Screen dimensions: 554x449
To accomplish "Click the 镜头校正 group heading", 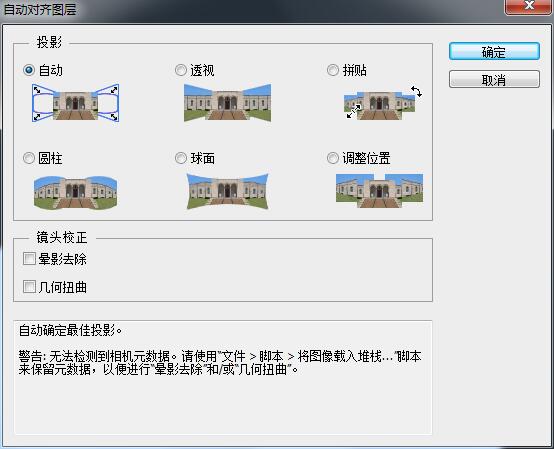I will (61, 237).
